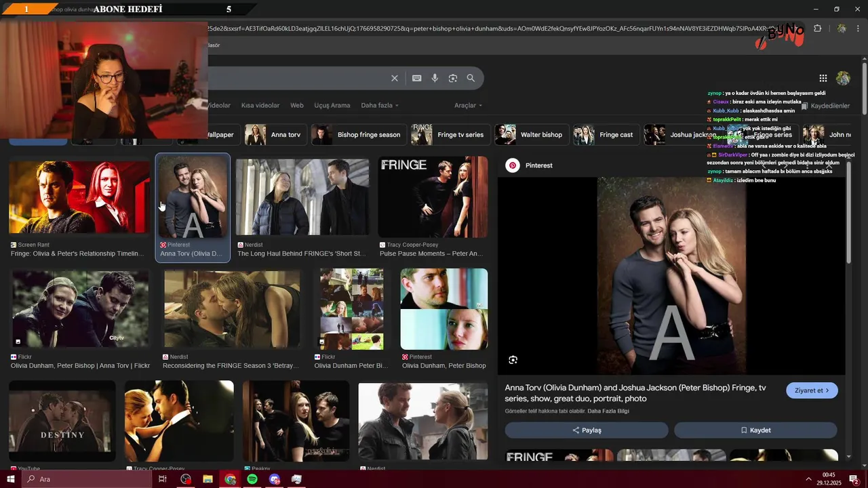Open the last pinned taskbar app
The image size is (868, 488).
[x=296, y=479]
